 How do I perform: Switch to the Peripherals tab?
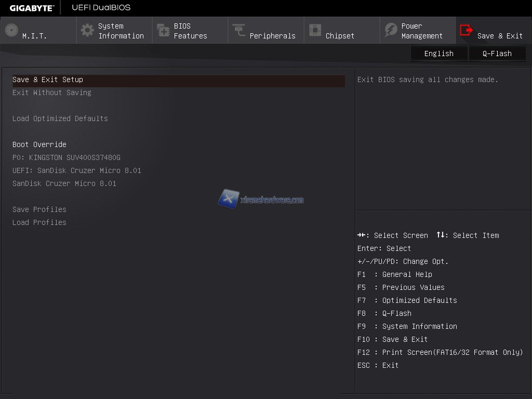(x=272, y=36)
